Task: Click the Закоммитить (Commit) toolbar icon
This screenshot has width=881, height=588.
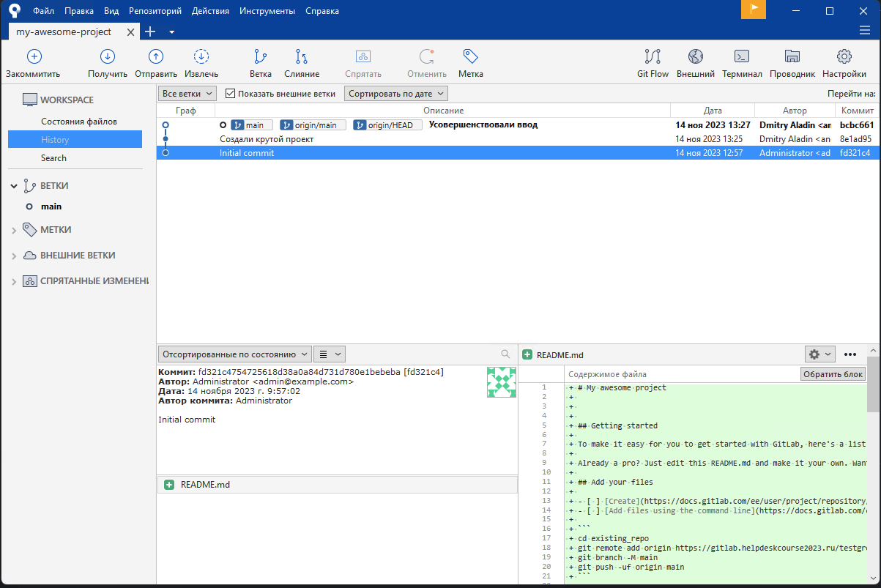Action: coord(34,57)
